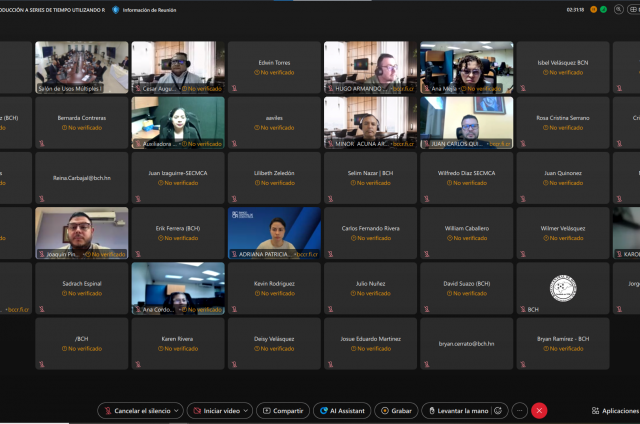Click muted mic icon on Sadrach Espinal tile

coord(42,309)
